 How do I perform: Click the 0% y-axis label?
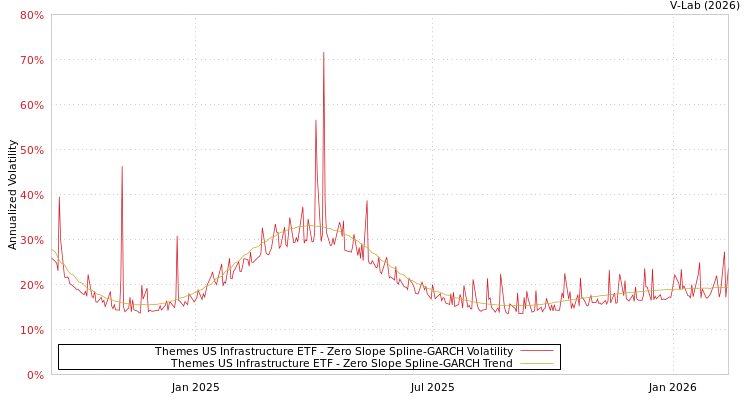(34, 375)
